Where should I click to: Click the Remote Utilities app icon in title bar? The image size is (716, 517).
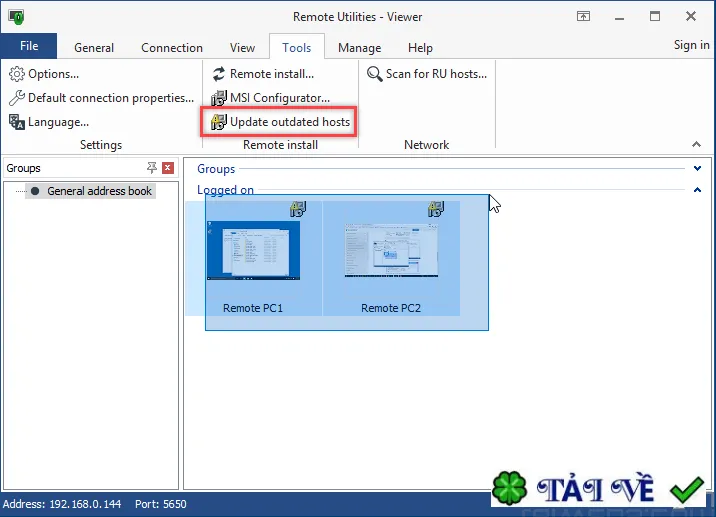[16, 17]
